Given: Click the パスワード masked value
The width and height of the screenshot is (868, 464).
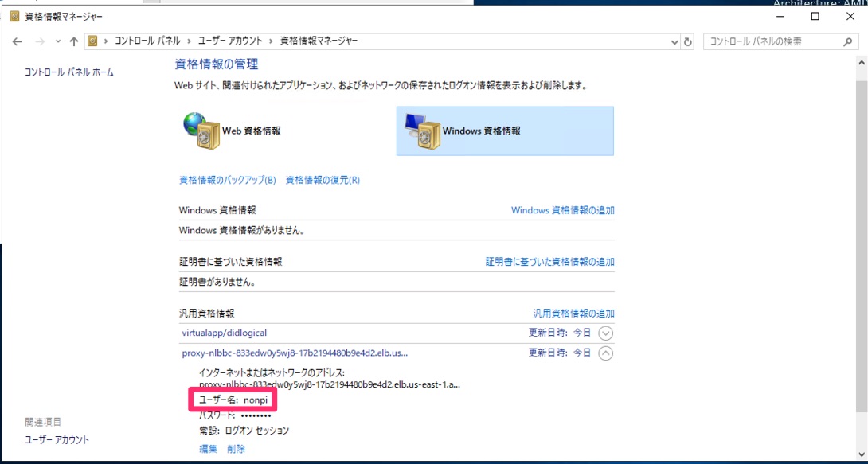Looking at the screenshot, I should point(256,415).
